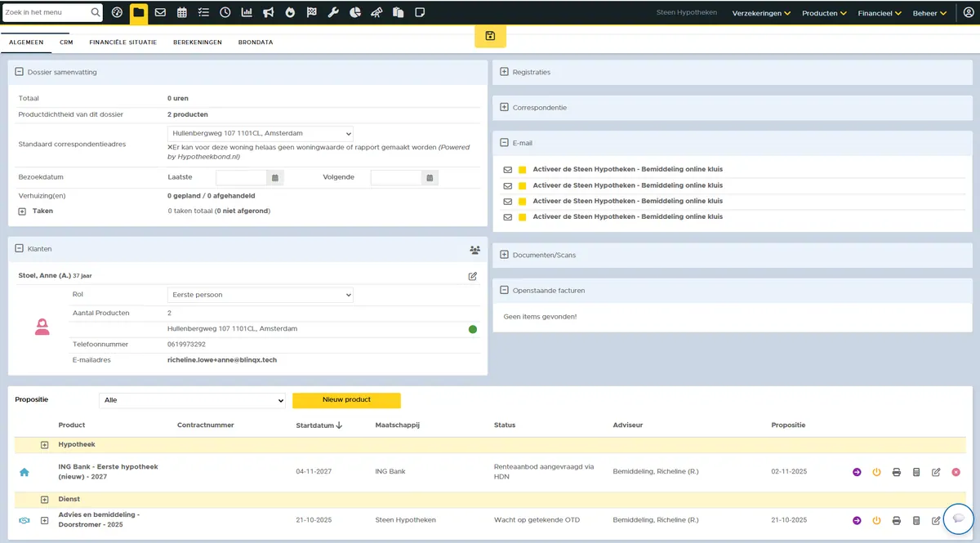This screenshot has height=543, width=980.
Task: Open the flame icon in the top bar
Action: [290, 13]
